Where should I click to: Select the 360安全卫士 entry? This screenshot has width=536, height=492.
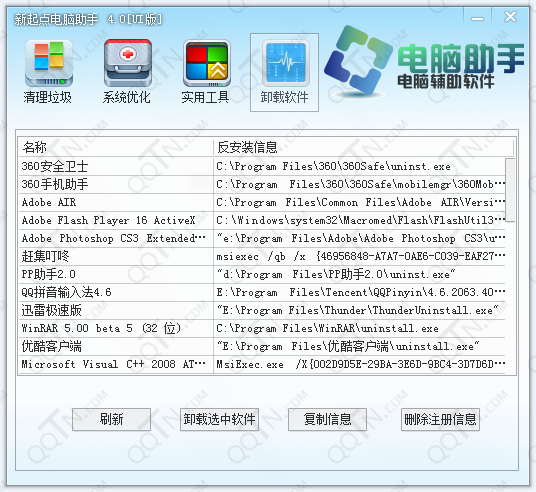click(262, 167)
